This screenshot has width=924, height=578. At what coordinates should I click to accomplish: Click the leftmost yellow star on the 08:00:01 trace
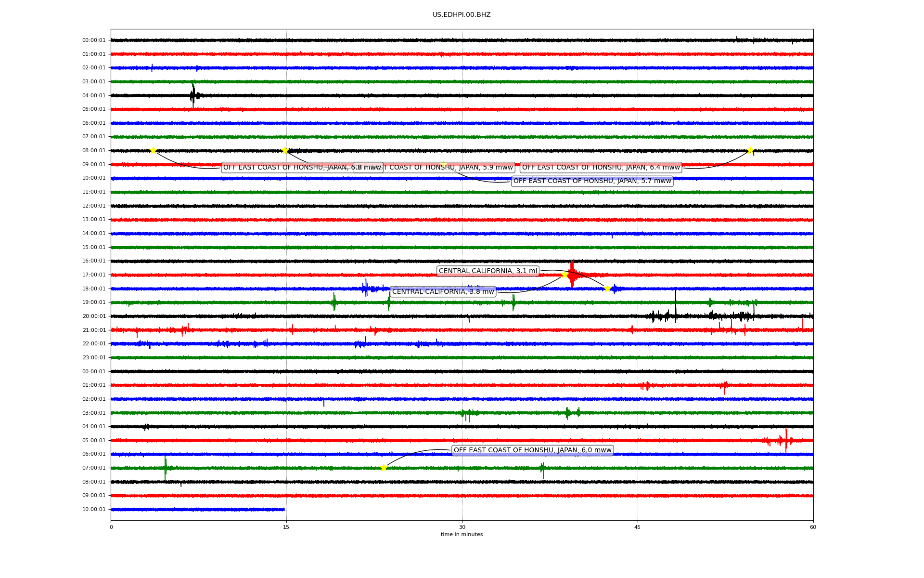click(153, 150)
